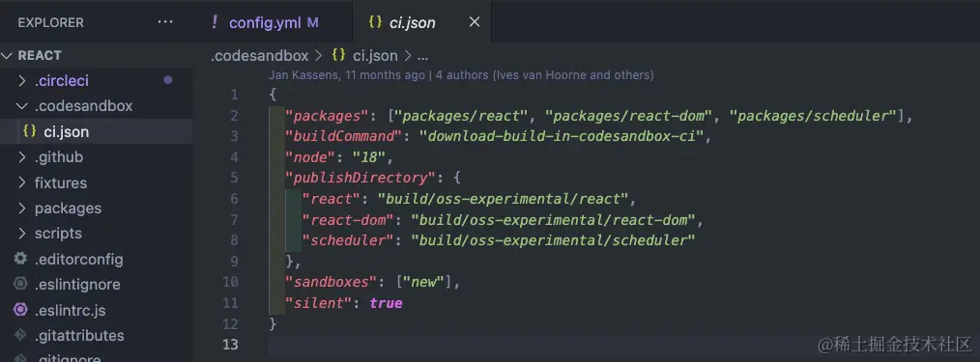Click the "silent" key on line 11

point(318,303)
